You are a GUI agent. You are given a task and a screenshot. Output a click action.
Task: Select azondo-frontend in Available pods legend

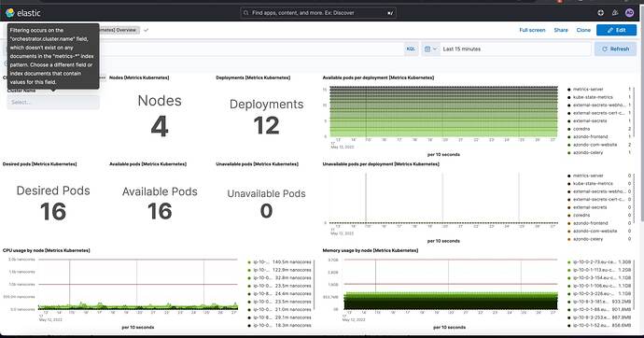[x=590, y=136]
